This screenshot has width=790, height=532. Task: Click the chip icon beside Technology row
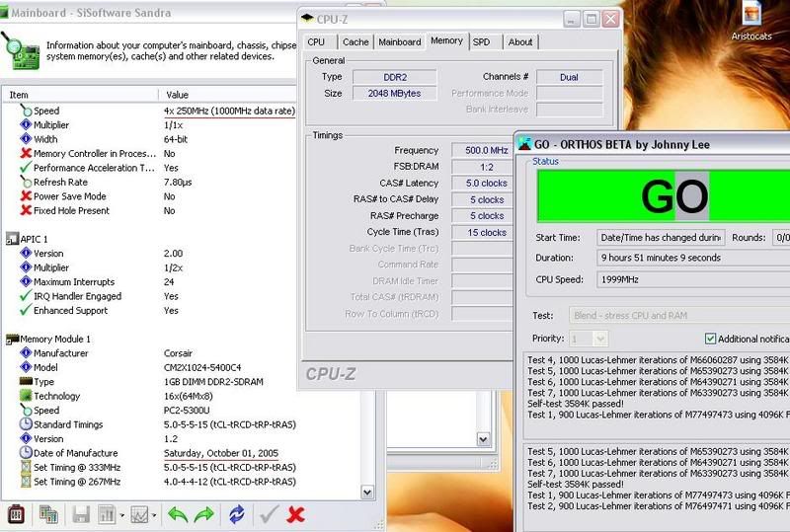point(27,396)
